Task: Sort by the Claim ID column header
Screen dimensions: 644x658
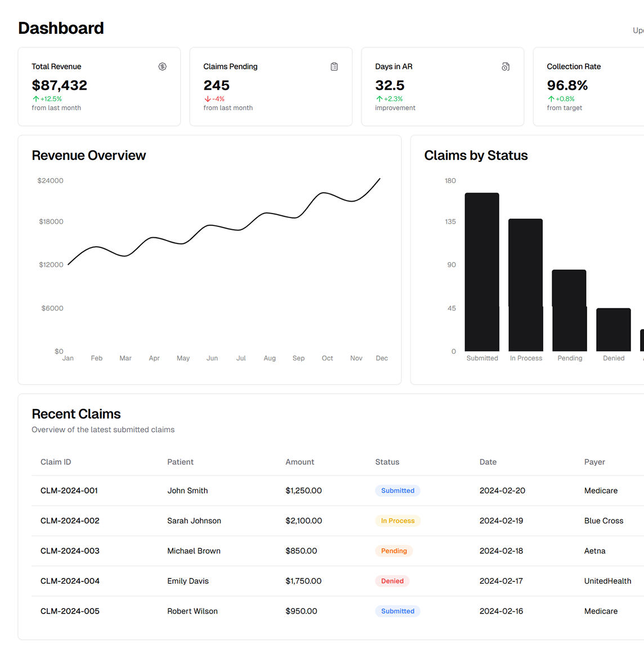Action: (x=56, y=462)
